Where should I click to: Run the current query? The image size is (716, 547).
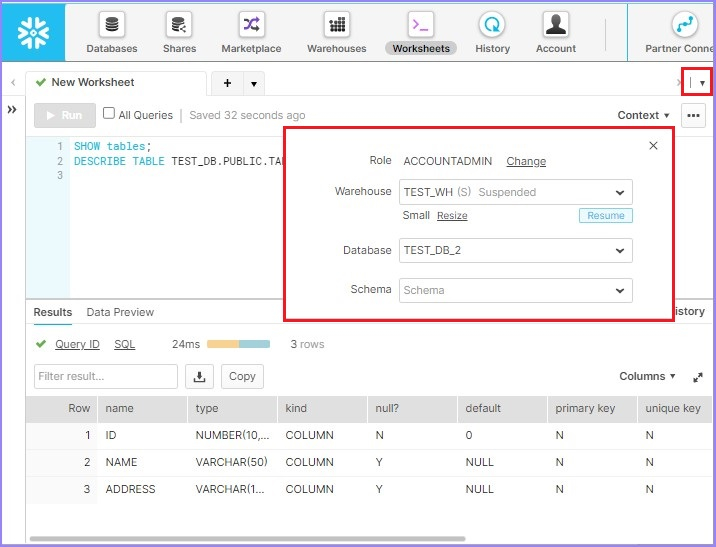click(x=65, y=115)
